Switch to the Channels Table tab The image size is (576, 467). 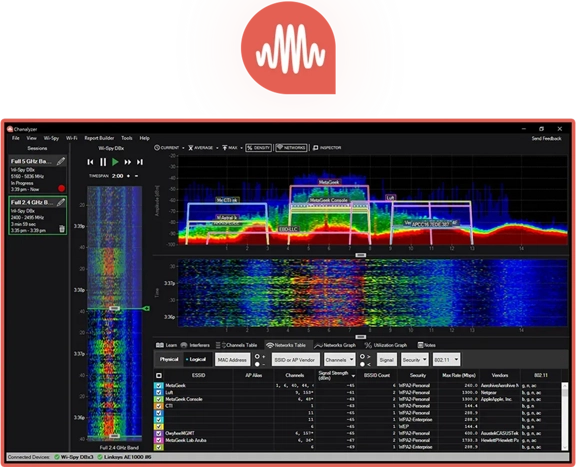pyautogui.click(x=236, y=345)
